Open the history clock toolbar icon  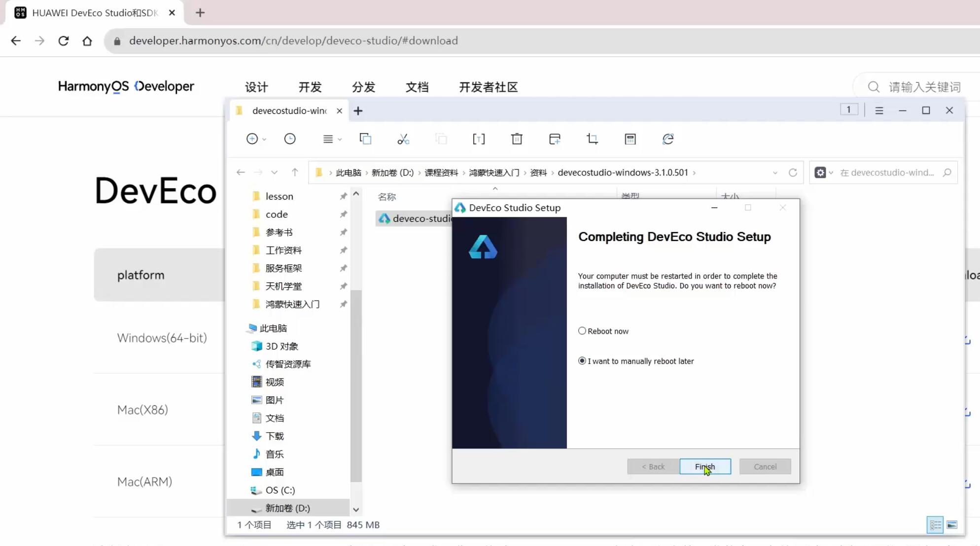tap(290, 139)
